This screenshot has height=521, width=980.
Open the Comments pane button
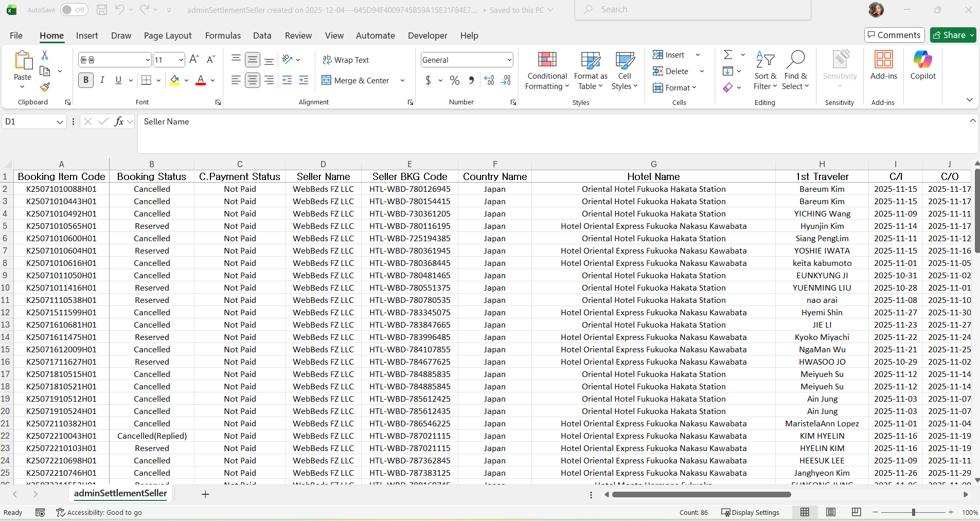894,35
